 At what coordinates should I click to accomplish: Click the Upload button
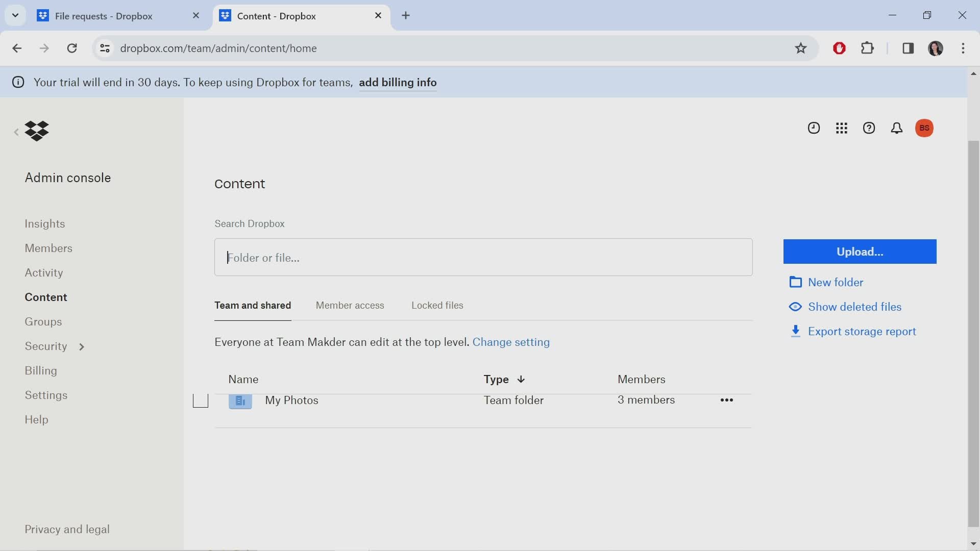(x=860, y=251)
